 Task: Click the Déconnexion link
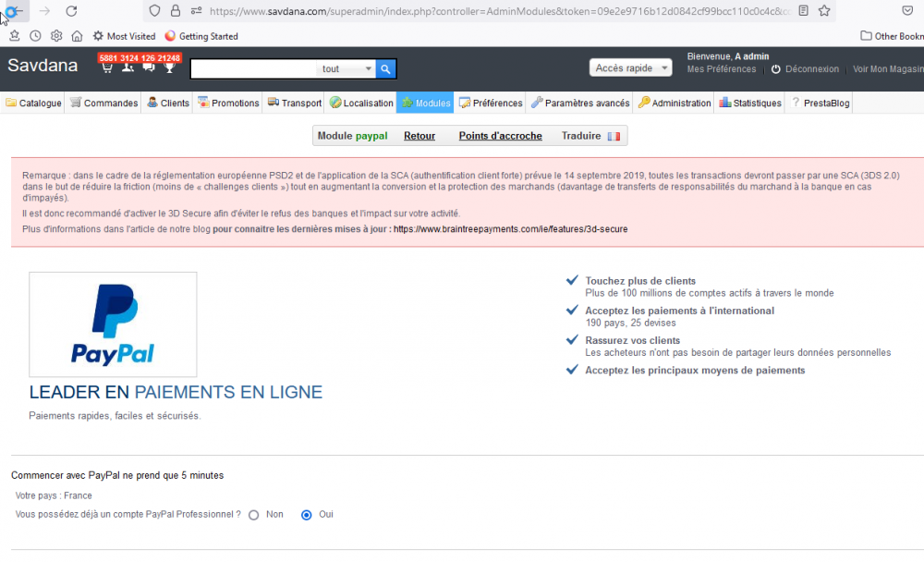click(x=812, y=69)
